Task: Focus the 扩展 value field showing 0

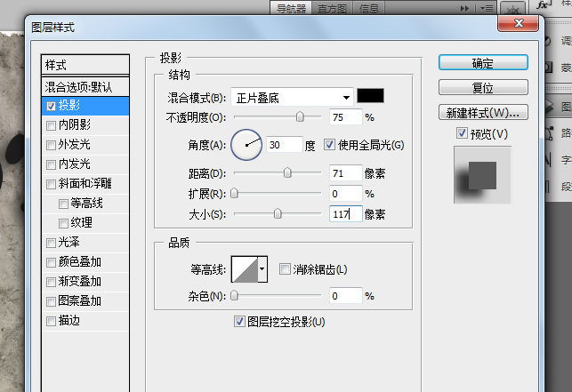Action: point(346,194)
